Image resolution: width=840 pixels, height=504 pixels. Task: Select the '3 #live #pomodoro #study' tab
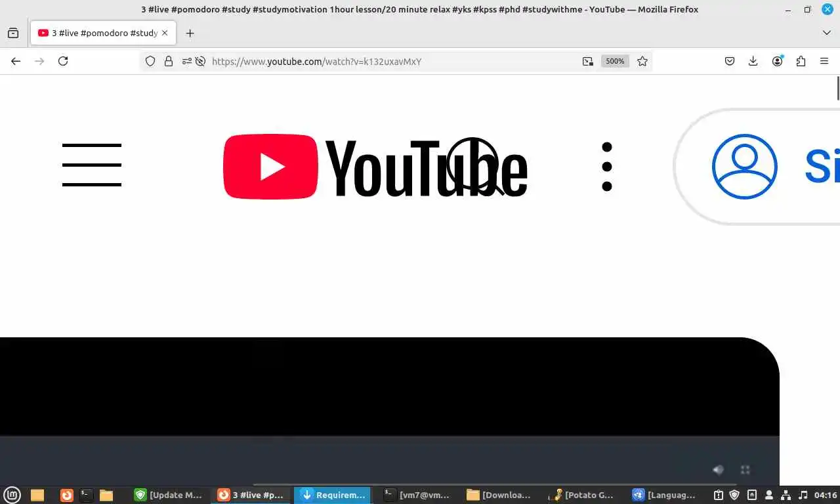click(x=103, y=33)
